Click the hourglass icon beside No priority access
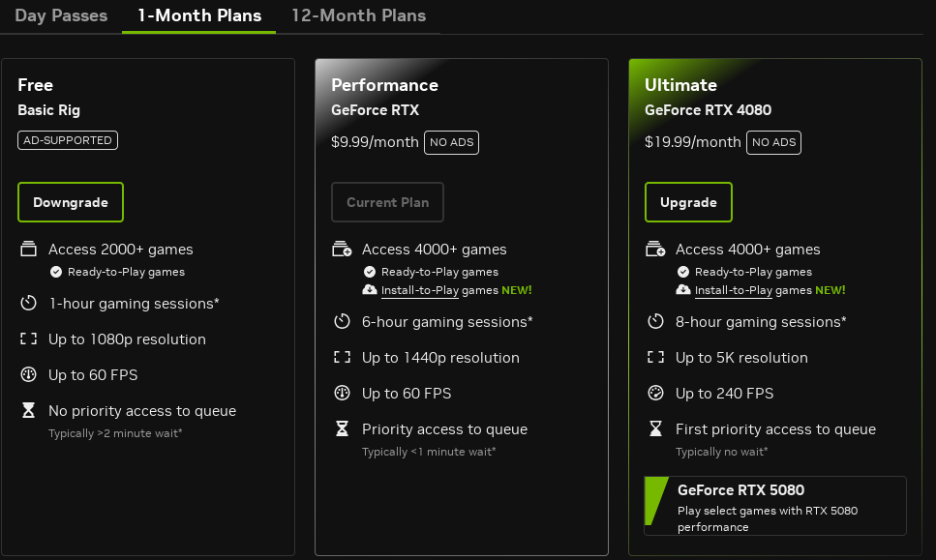936x560 pixels. click(28, 411)
